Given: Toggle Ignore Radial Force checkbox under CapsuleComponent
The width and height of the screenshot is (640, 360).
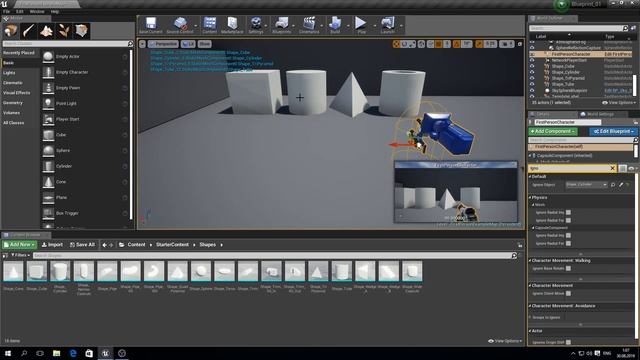Looking at the screenshot, I should [x=569, y=244].
